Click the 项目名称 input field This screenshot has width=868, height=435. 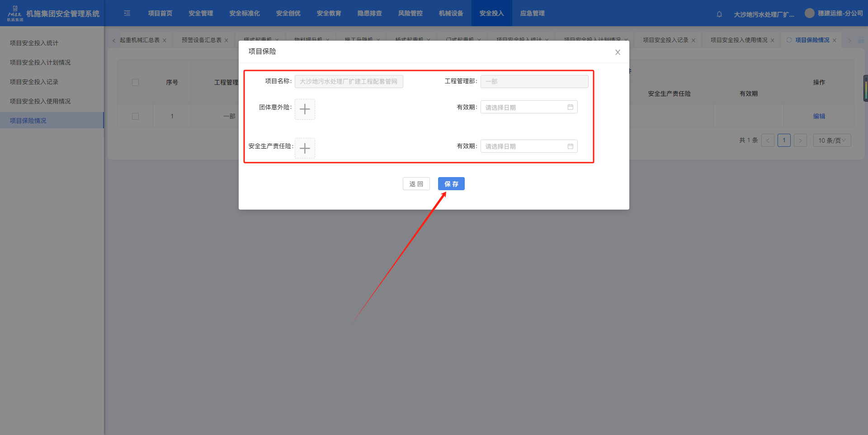click(x=349, y=81)
